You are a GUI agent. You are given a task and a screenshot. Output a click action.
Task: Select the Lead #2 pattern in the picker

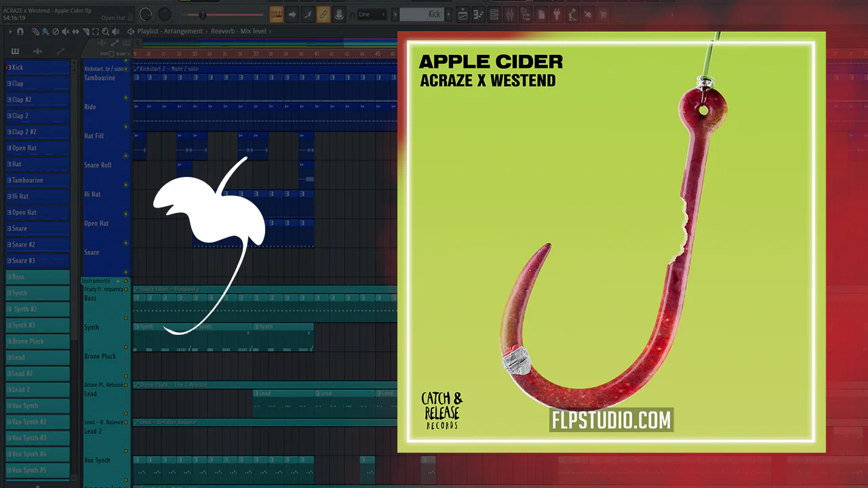(x=38, y=374)
